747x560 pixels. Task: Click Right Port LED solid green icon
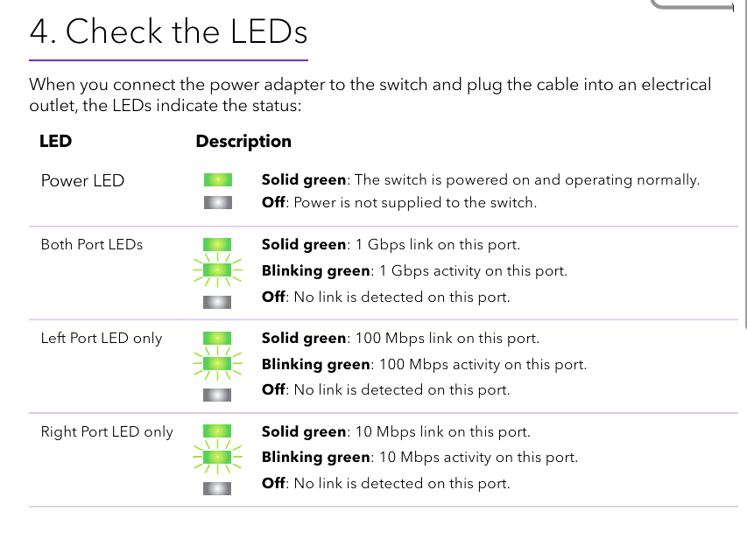point(217,431)
